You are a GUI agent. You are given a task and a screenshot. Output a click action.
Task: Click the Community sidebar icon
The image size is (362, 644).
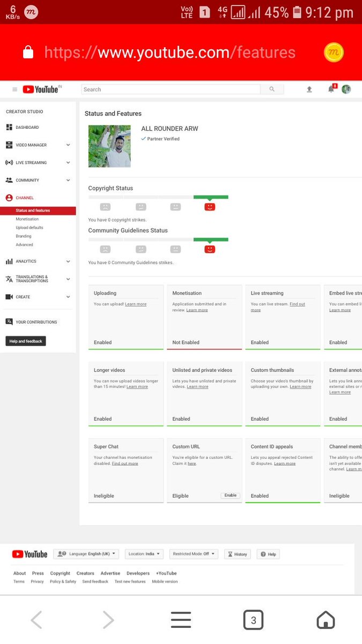click(x=9, y=180)
